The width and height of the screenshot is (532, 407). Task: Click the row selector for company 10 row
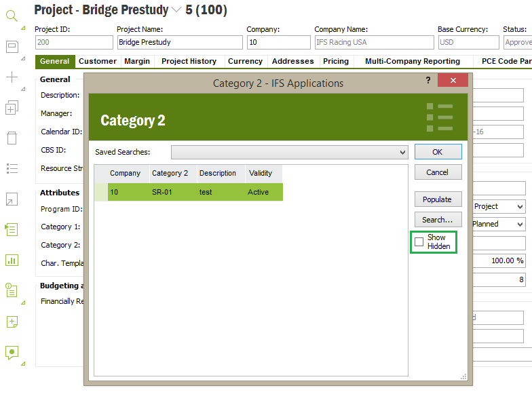click(100, 193)
